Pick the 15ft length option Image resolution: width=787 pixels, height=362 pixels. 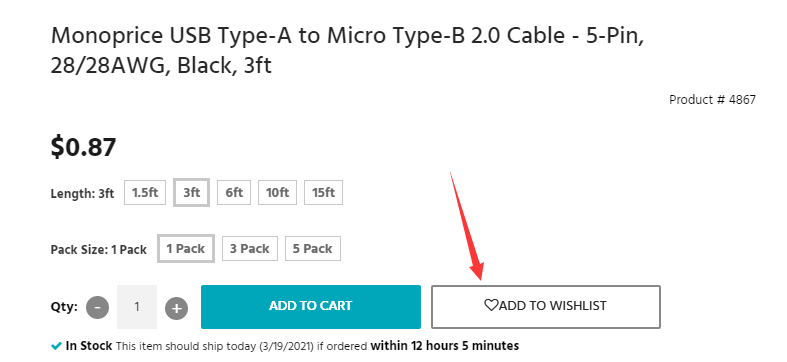[x=323, y=192]
